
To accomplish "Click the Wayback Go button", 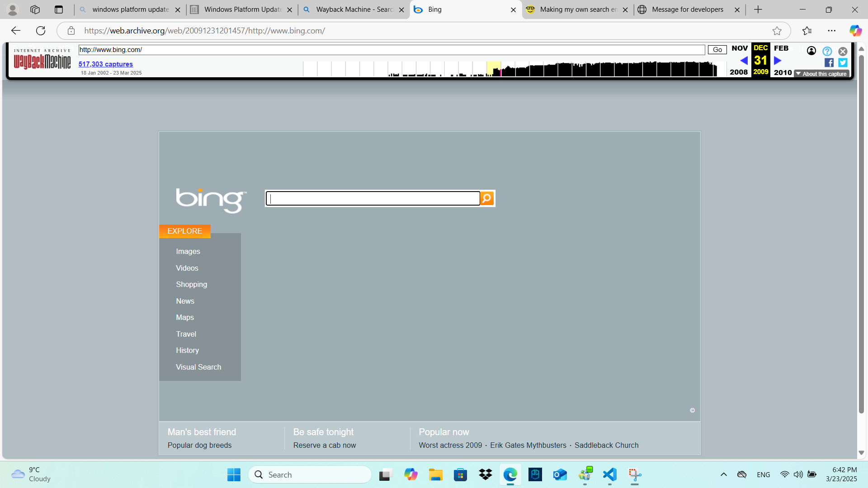I will 717,50.
